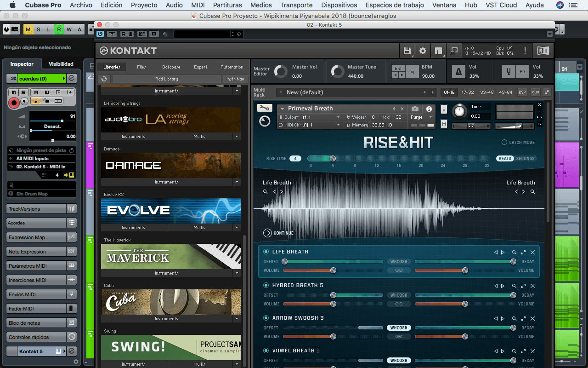
Task: Expand LA Scoring Strings library arrow
Action: [x=237, y=137]
